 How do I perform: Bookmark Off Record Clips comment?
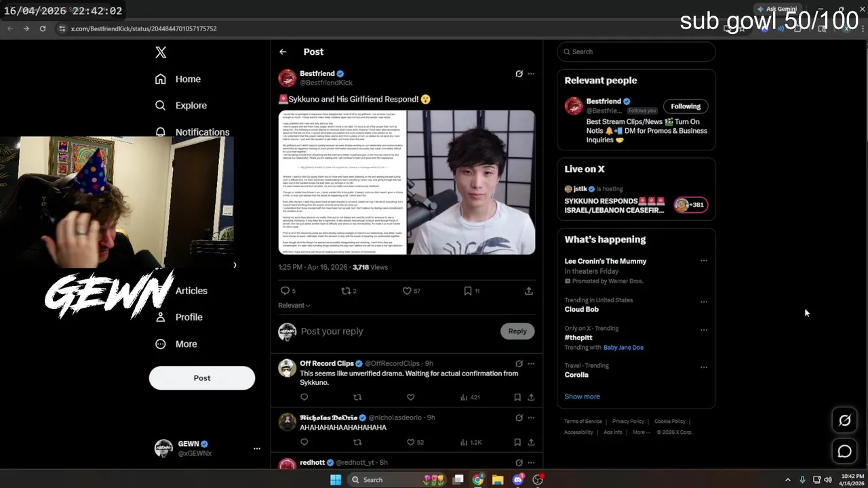(x=517, y=397)
